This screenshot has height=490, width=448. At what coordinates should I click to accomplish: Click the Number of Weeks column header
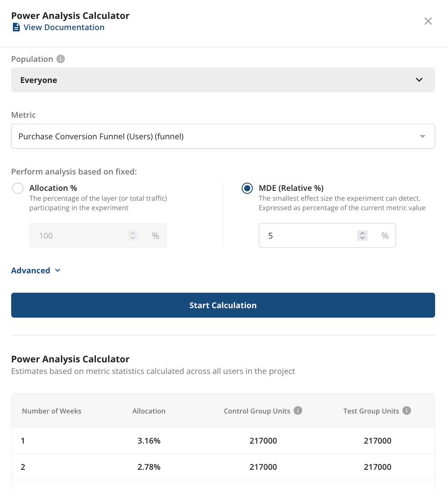click(x=51, y=410)
